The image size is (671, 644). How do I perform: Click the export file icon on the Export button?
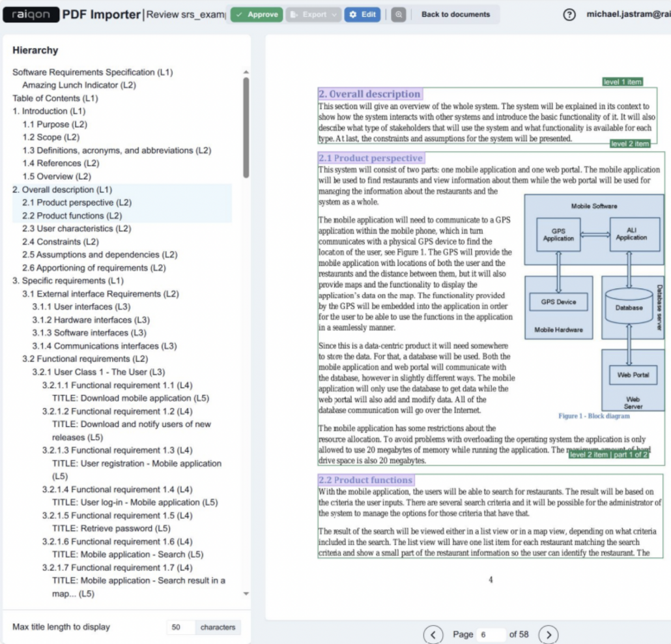pyautogui.click(x=293, y=14)
